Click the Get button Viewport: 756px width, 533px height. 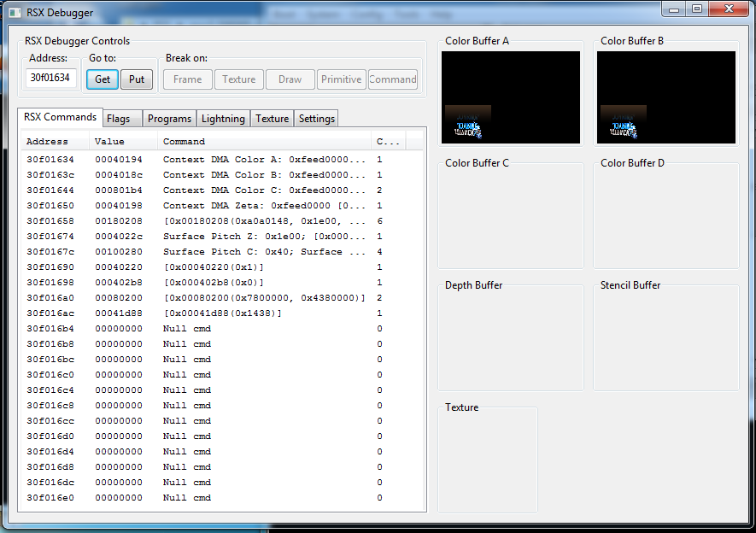tap(103, 79)
